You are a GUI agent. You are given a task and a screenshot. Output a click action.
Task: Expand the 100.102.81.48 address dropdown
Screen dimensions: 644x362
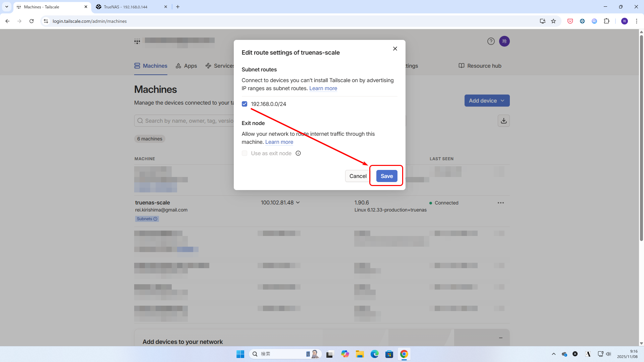(298, 202)
